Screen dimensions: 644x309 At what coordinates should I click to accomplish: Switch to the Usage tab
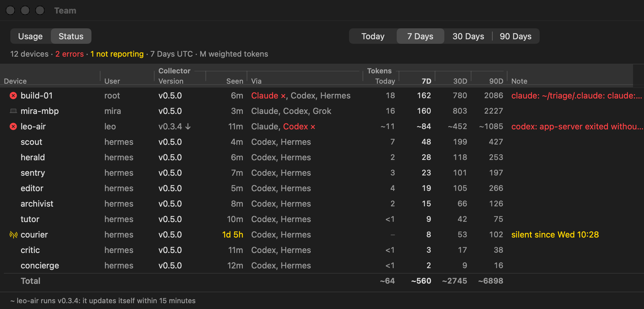31,36
